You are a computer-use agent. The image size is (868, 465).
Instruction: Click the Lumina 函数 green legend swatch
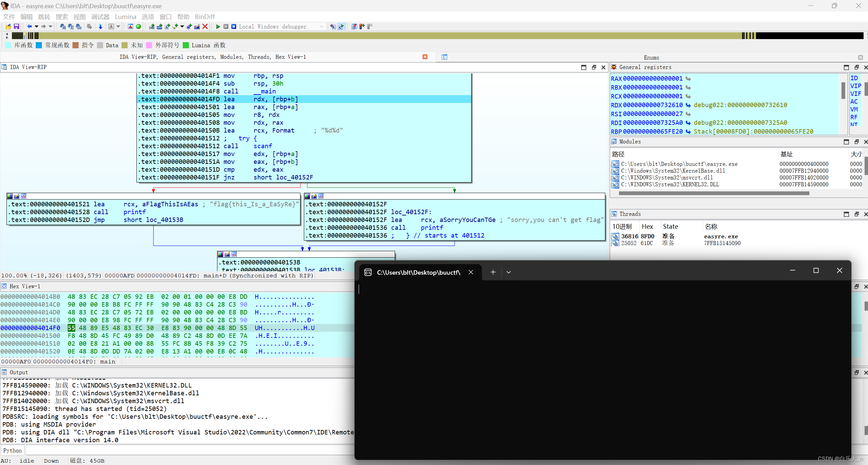click(186, 45)
